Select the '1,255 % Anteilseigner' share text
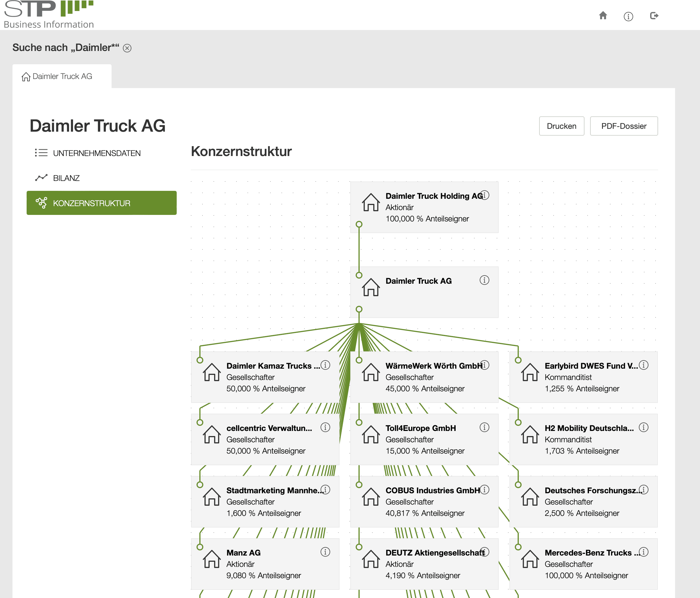Image resolution: width=700 pixels, height=598 pixels. (x=582, y=388)
